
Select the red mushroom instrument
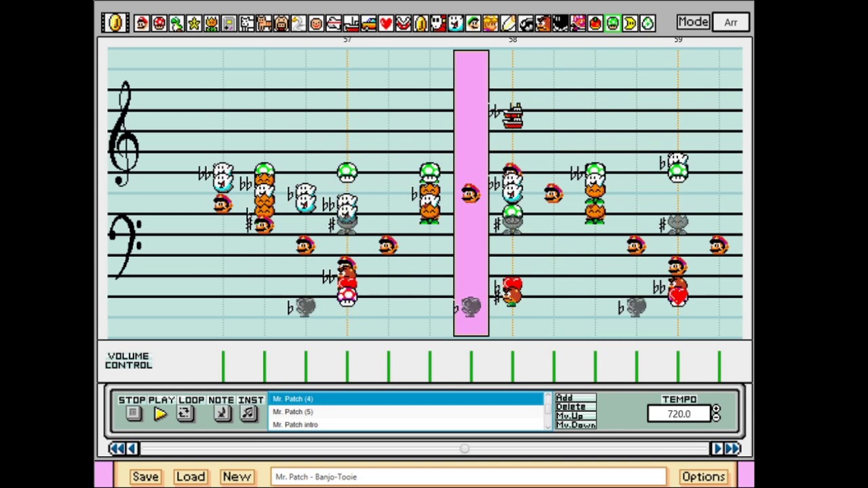pos(159,23)
